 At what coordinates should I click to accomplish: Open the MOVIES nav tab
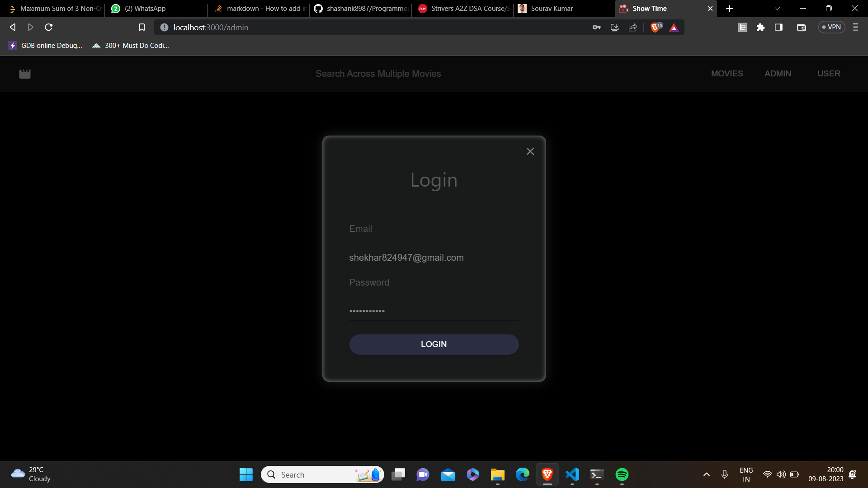pos(726,74)
